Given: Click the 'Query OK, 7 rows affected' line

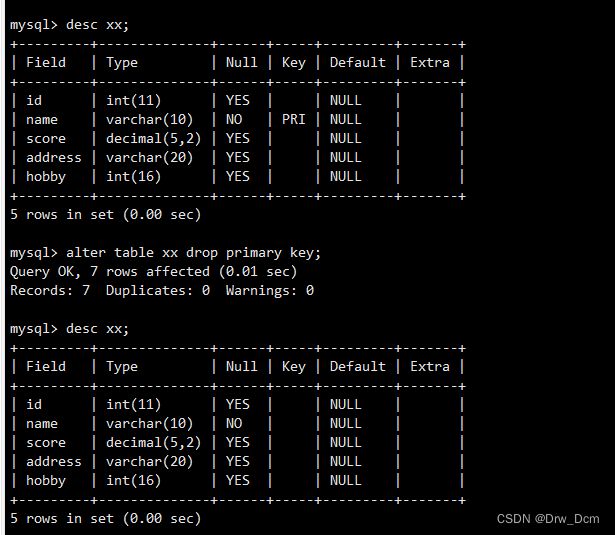Looking at the screenshot, I should coord(153,271).
